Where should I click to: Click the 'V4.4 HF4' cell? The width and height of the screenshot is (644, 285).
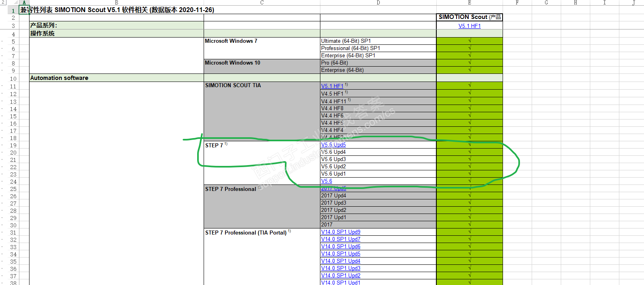click(x=378, y=130)
